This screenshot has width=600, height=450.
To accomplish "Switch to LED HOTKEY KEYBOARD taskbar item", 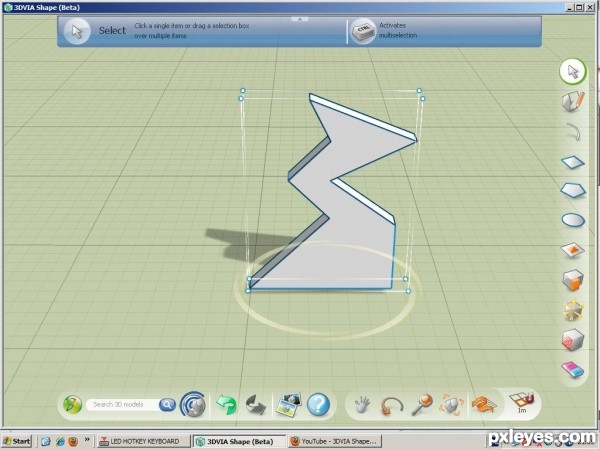I will coord(143,442).
